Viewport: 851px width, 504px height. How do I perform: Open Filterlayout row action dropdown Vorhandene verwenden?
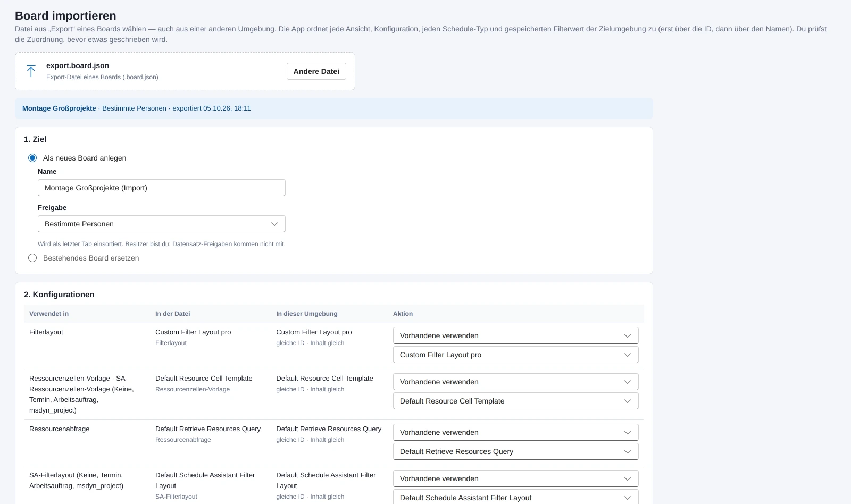click(x=515, y=335)
